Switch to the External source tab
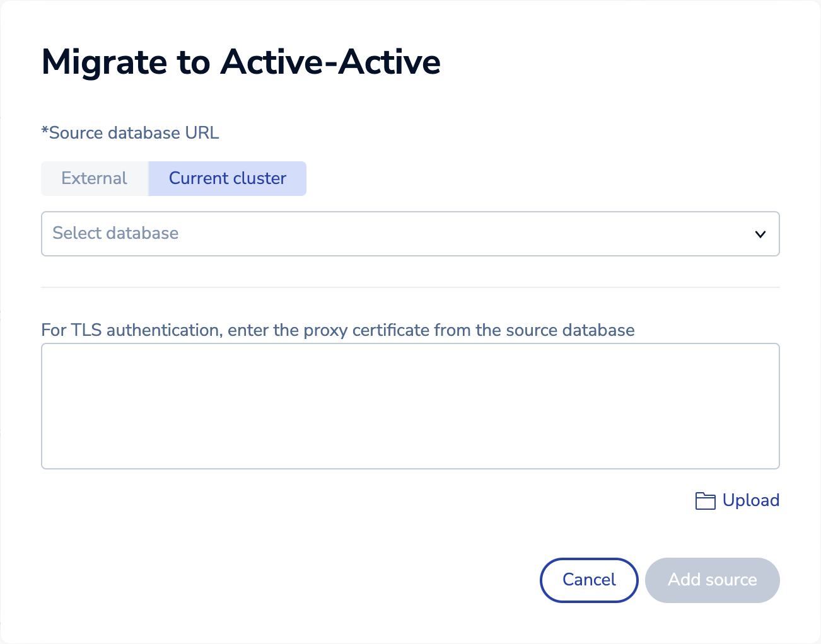 [95, 178]
